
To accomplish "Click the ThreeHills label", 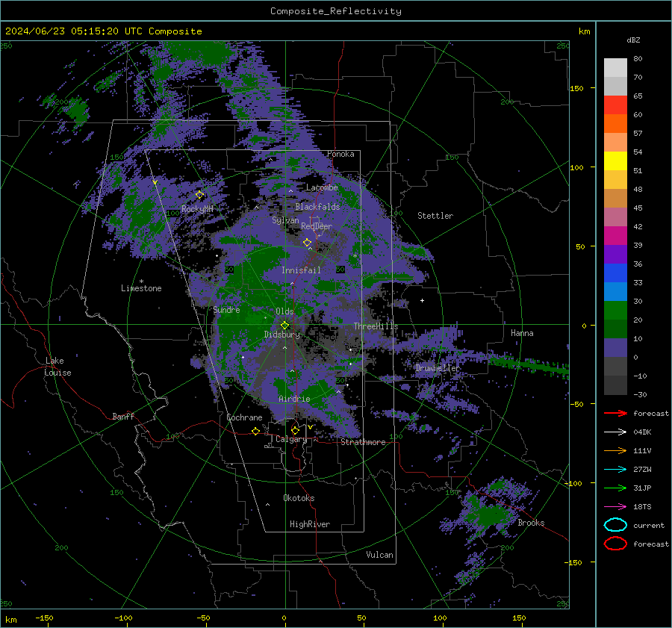I will 376,326.
